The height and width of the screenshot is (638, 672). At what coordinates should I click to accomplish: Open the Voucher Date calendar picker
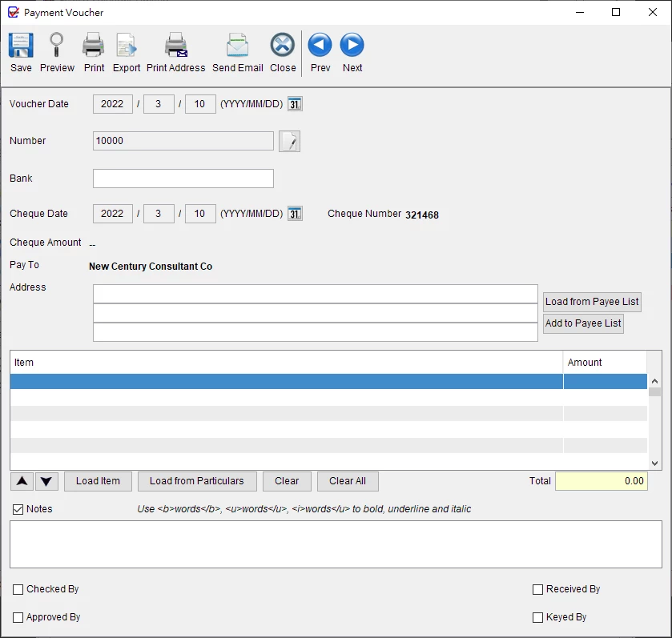click(x=295, y=104)
